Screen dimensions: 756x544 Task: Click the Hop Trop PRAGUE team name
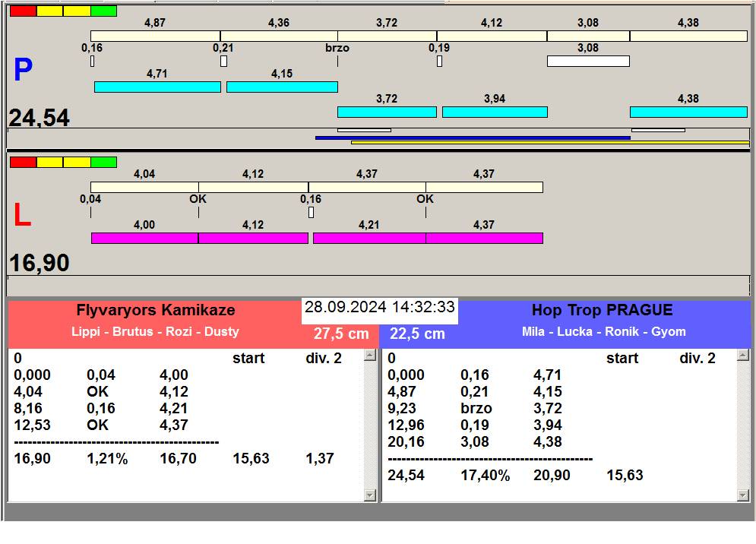pyautogui.click(x=603, y=310)
